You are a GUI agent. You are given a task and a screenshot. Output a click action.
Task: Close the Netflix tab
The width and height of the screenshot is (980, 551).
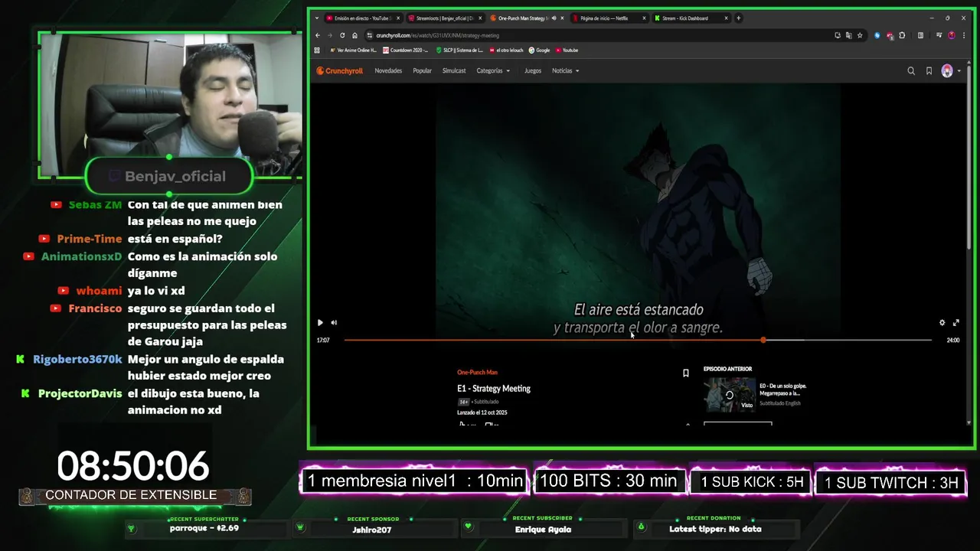coord(645,18)
